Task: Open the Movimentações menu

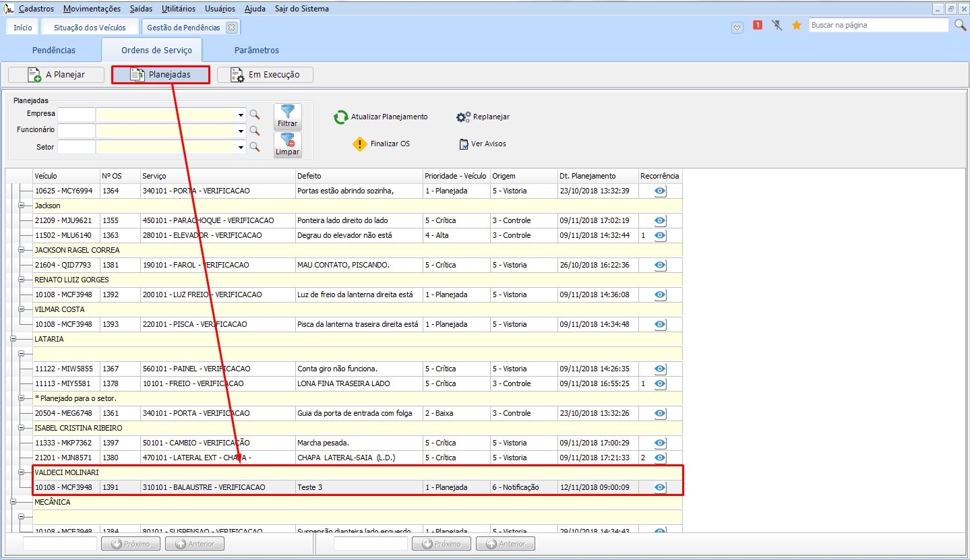Action: 92,9
